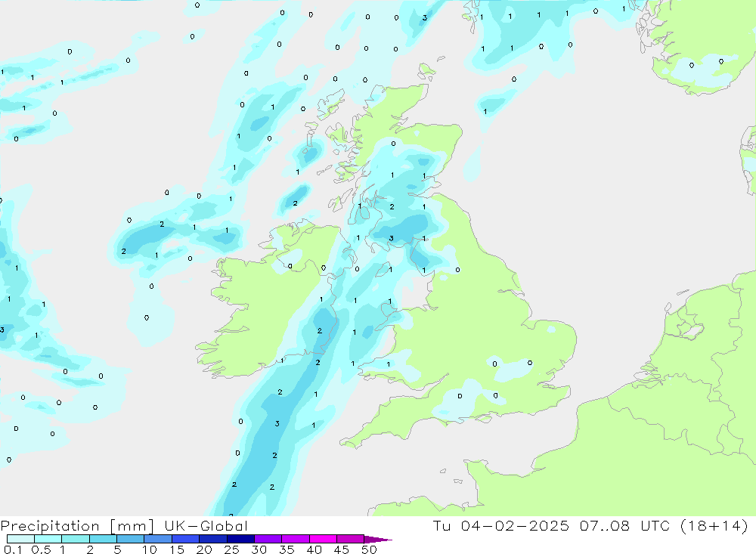Click the 'Tu 04-02-2025' date text
Viewport: 756px width, 554px height.
501,525
